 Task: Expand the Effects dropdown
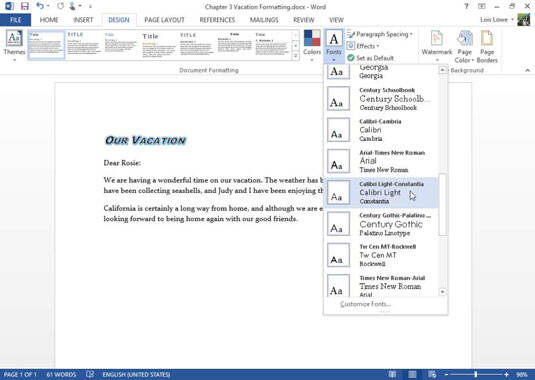point(363,46)
